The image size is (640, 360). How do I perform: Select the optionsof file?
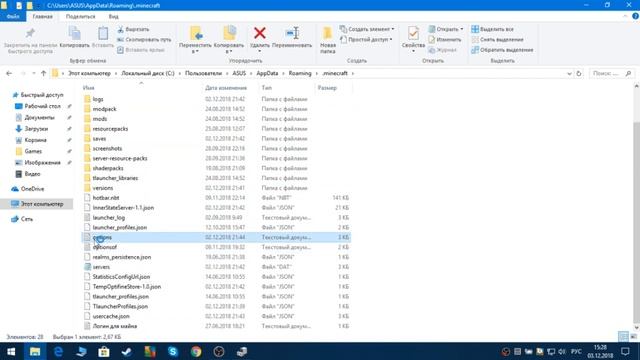point(104,247)
